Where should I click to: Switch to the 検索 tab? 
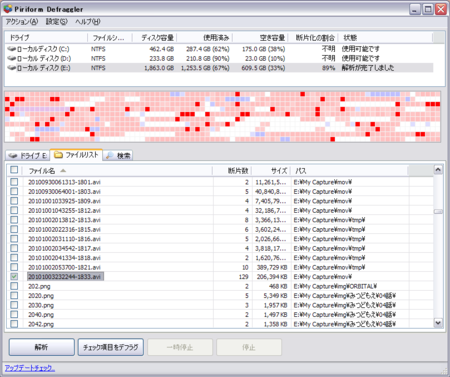click(x=118, y=156)
